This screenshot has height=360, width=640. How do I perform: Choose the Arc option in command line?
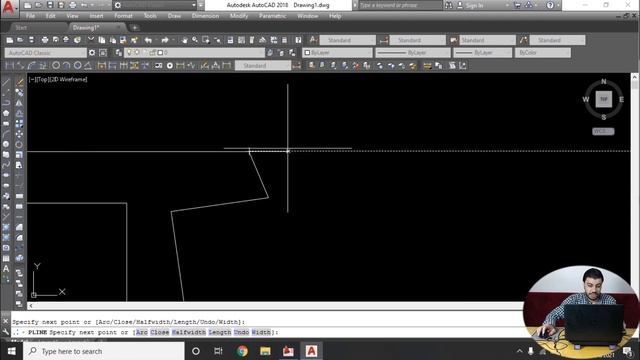click(142, 332)
